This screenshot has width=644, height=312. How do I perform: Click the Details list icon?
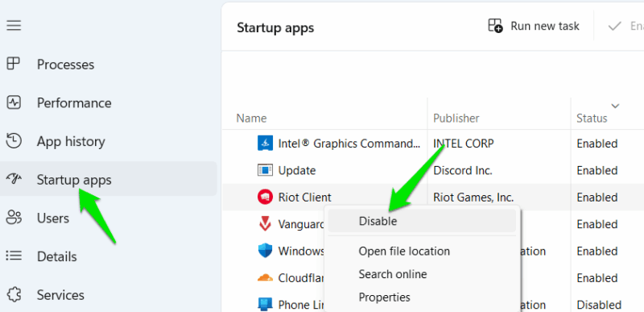(x=14, y=256)
